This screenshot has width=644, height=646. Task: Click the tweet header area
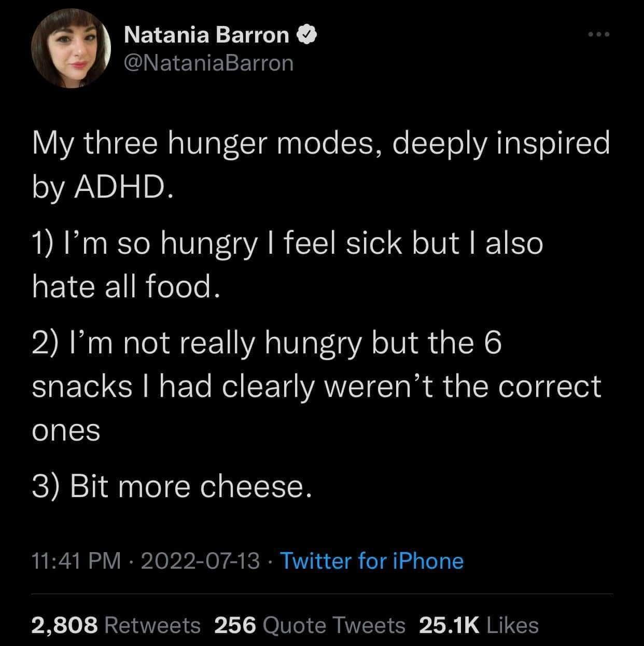point(207,47)
